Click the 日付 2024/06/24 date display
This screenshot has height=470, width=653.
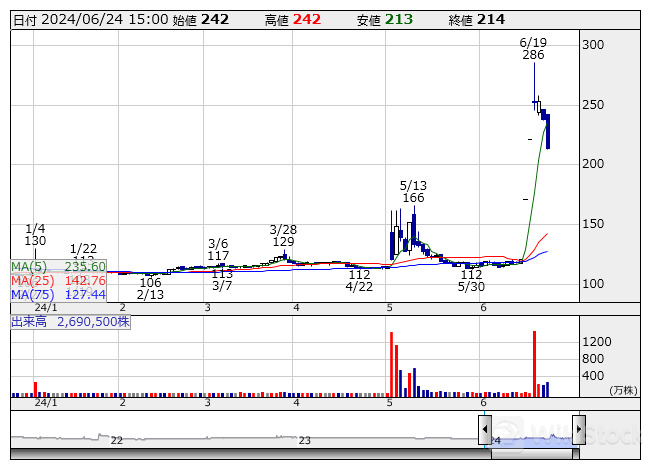[91, 19]
